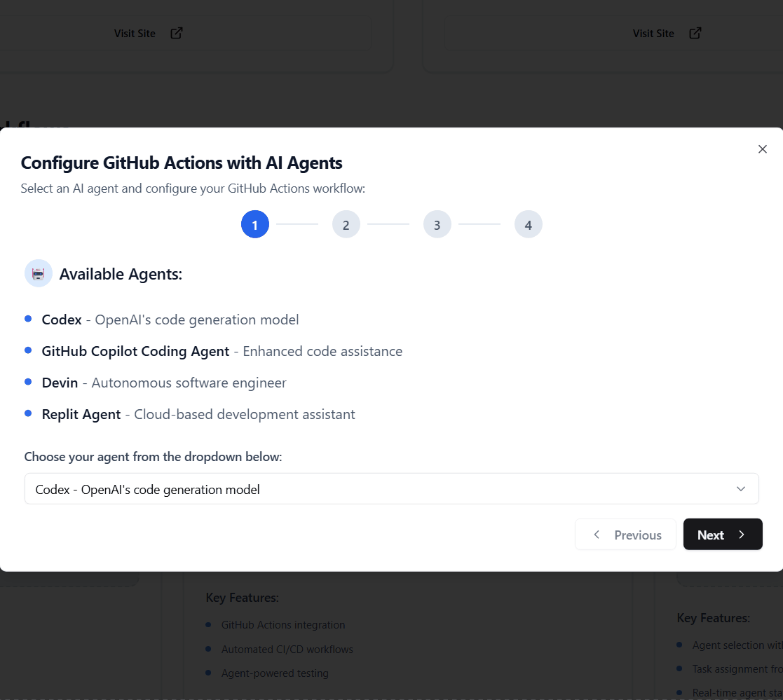This screenshot has height=700, width=783.
Task: Click the left chevron inside the Previous button
Action: coord(597,534)
